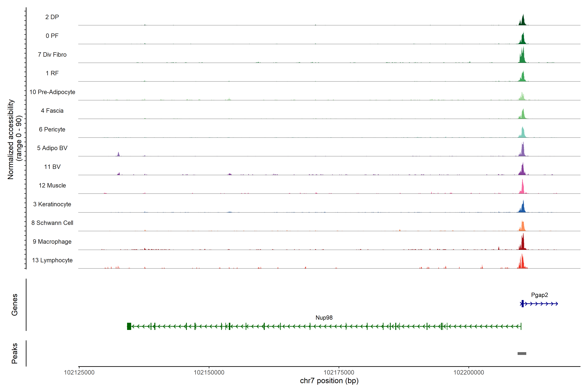Select the Pgap2 gene label
Screen dimensions: 588x392
[x=539, y=295]
